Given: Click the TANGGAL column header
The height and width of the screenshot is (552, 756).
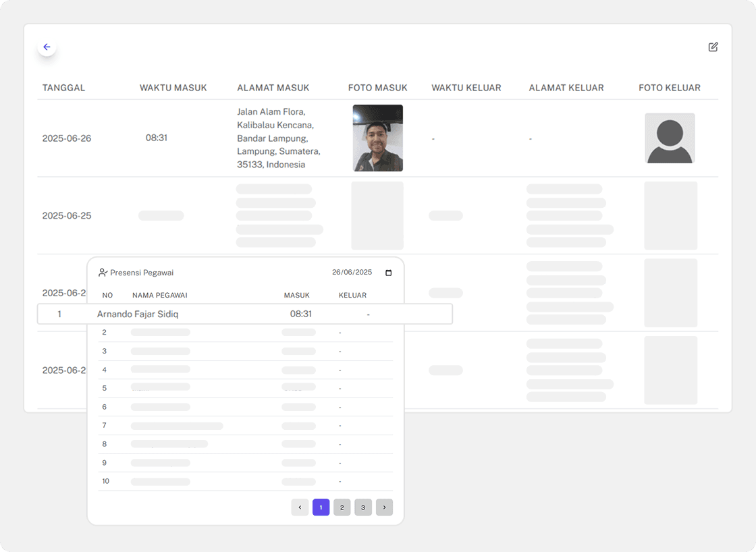Looking at the screenshot, I should coord(63,88).
